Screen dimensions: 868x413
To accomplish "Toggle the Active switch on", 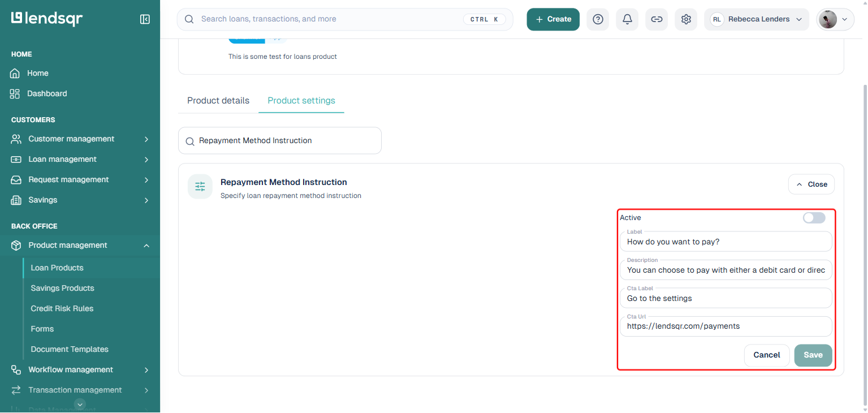I will [x=814, y=218].
